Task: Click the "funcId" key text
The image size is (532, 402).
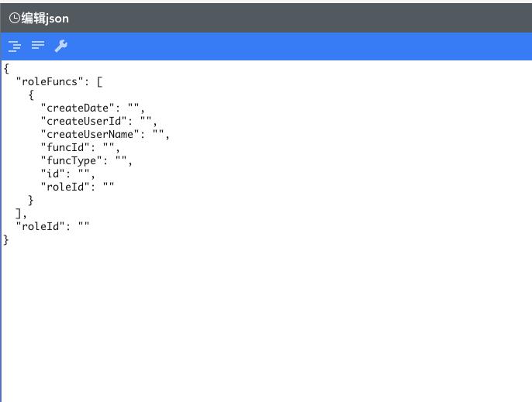Action: (x=65, y=147)
